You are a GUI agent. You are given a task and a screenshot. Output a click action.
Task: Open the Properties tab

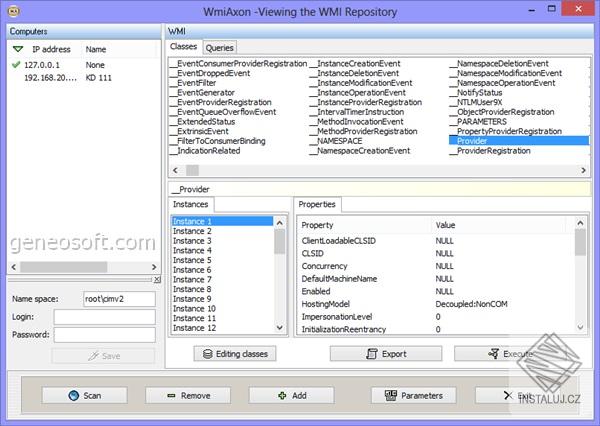click(x=317, y=204)
